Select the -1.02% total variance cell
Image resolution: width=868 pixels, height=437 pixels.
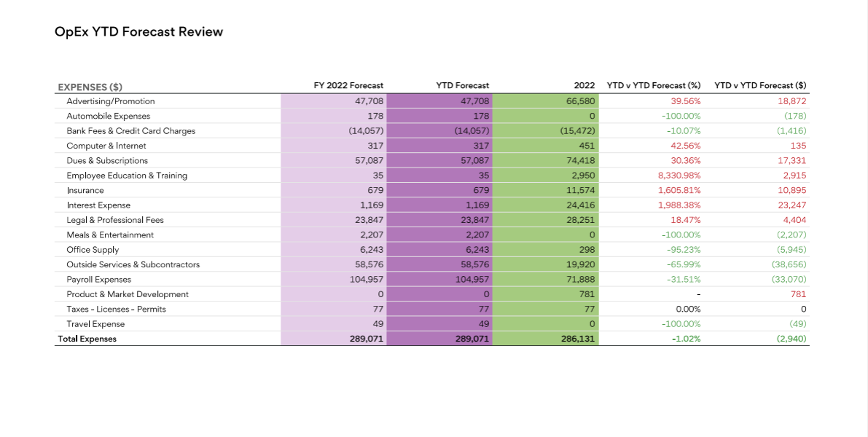(686, 339)
